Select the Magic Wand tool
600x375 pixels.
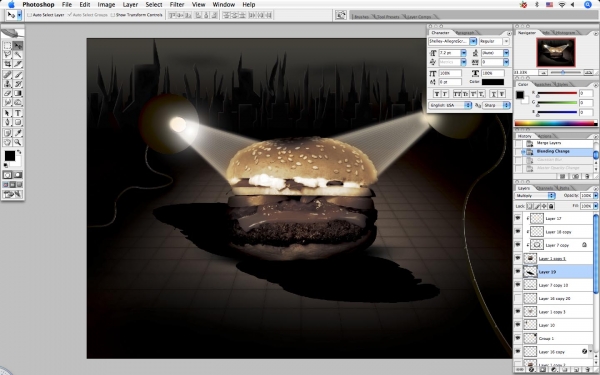click(18, 55)
